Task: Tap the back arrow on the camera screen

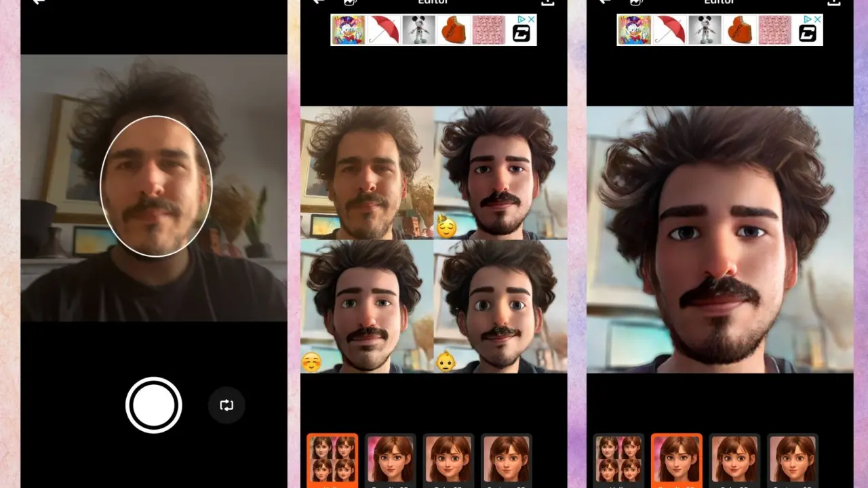Action: 39,3
